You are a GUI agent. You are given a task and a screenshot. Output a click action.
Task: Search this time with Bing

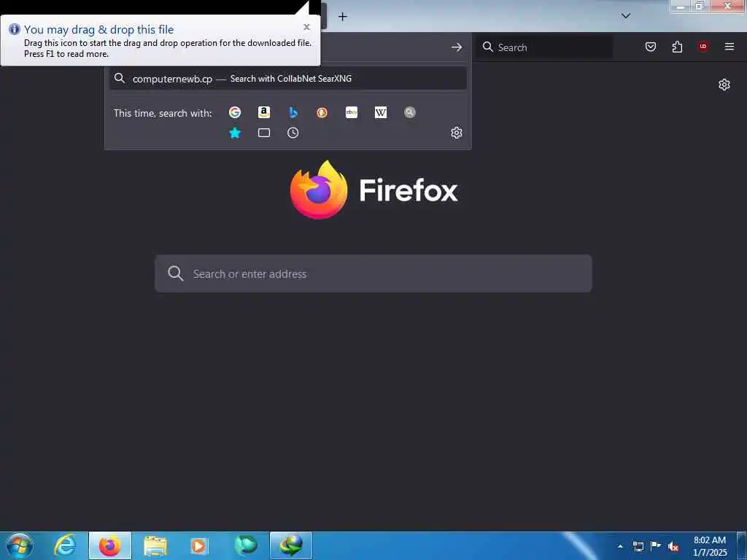pos(293,112)
